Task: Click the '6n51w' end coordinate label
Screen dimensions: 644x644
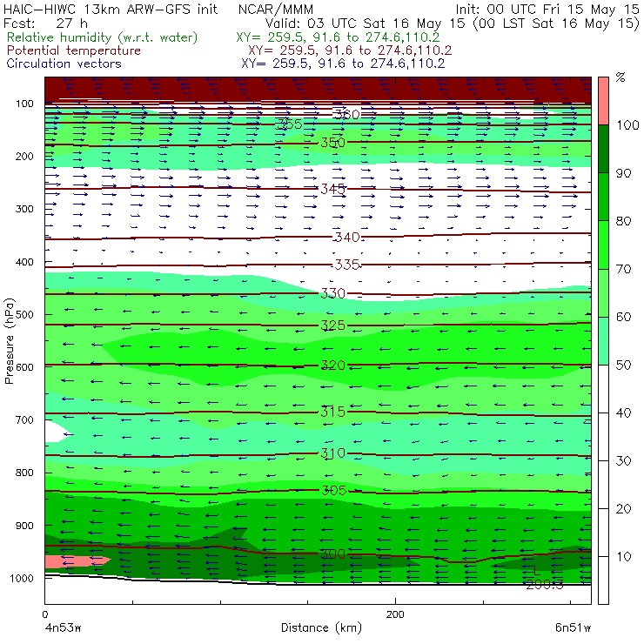Action: [x=573, y=627]
